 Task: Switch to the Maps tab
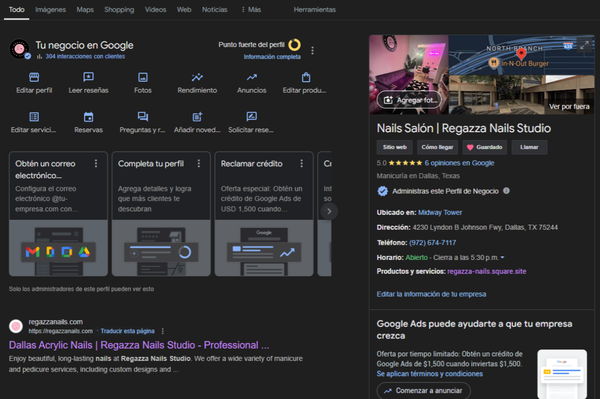[x=85, y=10]
